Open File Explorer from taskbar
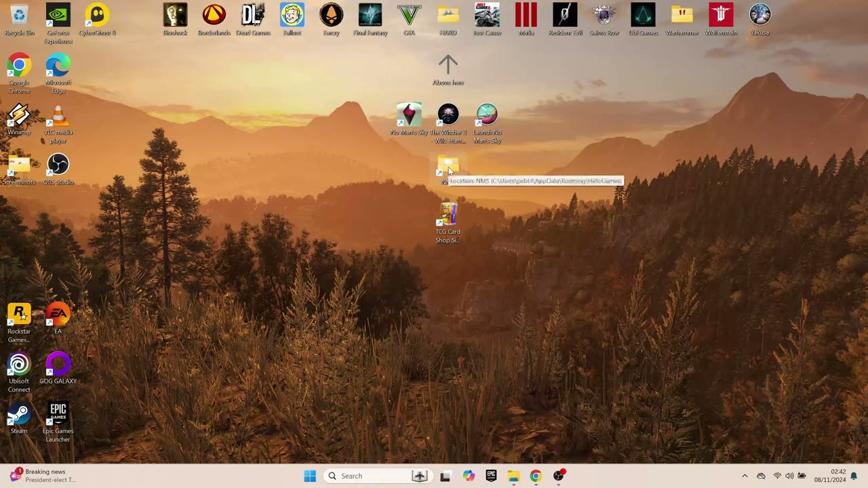The image size is (868, 488). [x=513, y=476]
